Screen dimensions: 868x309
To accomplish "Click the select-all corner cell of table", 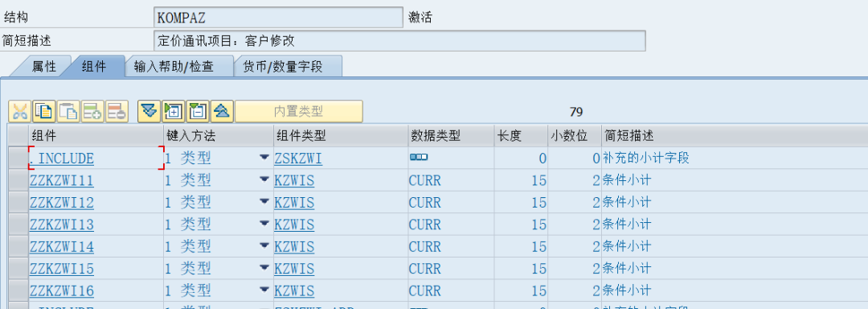I will click(18, 136).
